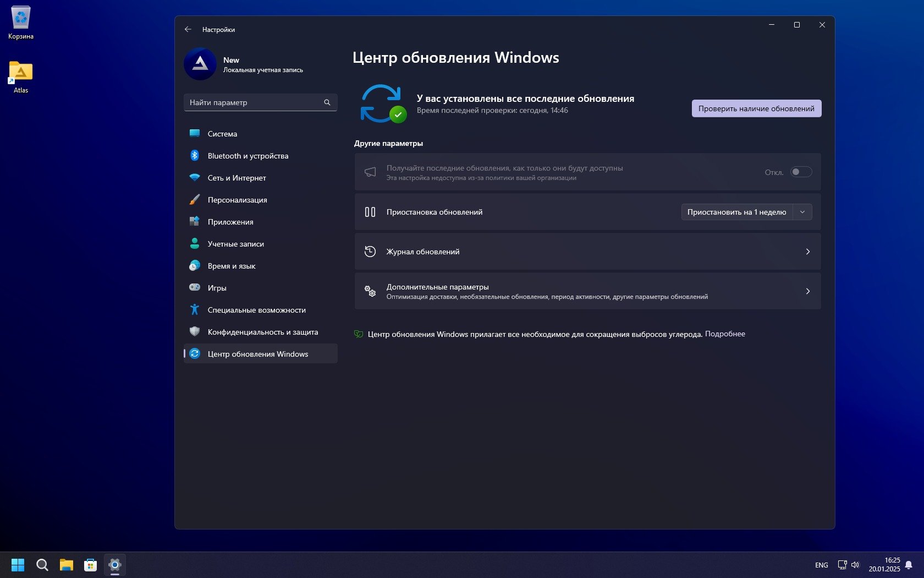Image resolution: width=924 pixels, height=578 pixels.
Task: Select Сеть и Интернет in sidebar
Action: tap(260, 177)
